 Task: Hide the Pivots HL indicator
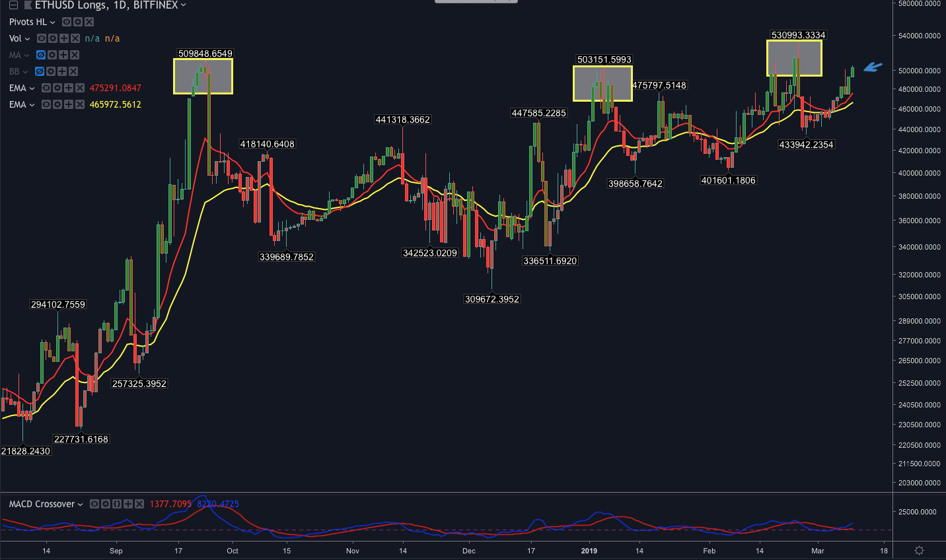pyautogui.click(x=67, y=22)
